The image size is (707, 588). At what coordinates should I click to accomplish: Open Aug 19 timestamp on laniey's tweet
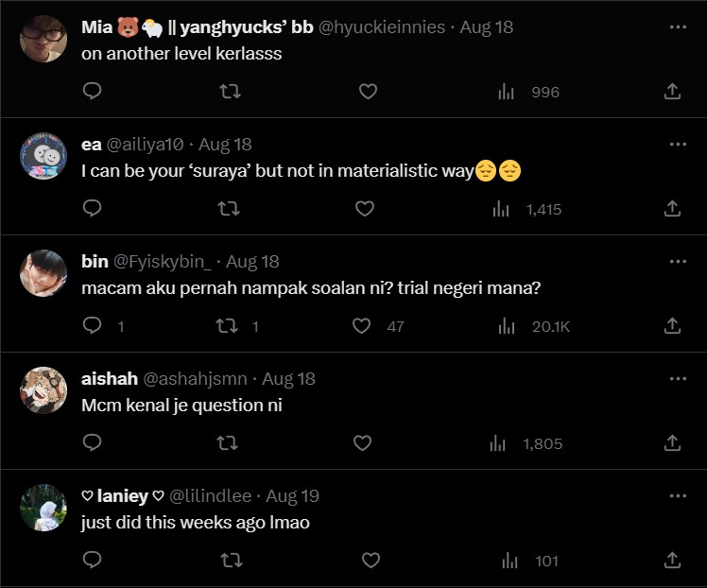click(x=292, y=496)
